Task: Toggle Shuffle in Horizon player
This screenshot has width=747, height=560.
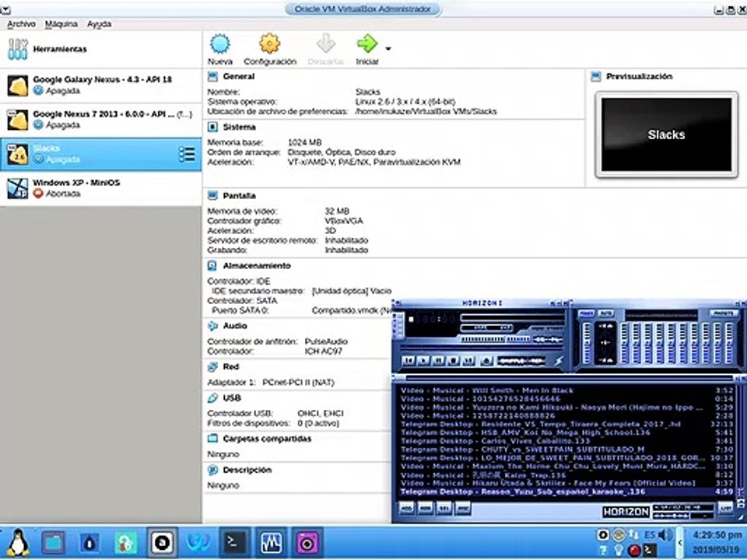Action: [513, 361]
